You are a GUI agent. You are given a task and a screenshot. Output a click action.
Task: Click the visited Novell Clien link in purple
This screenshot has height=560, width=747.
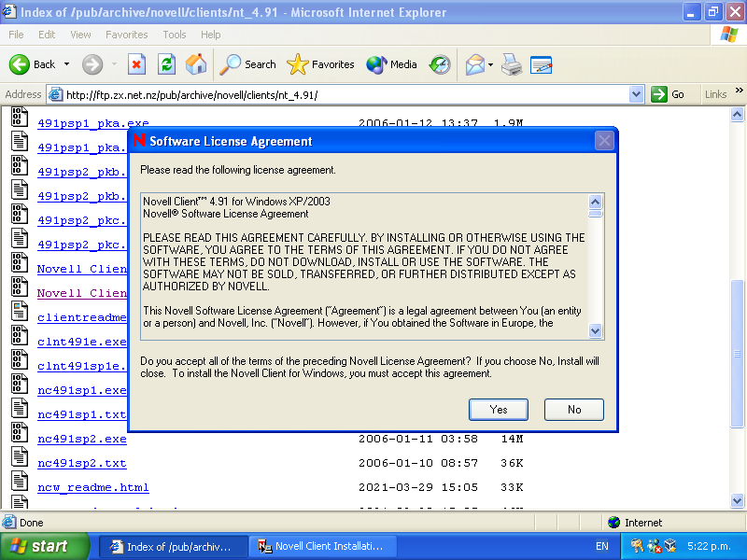[82, 293]
